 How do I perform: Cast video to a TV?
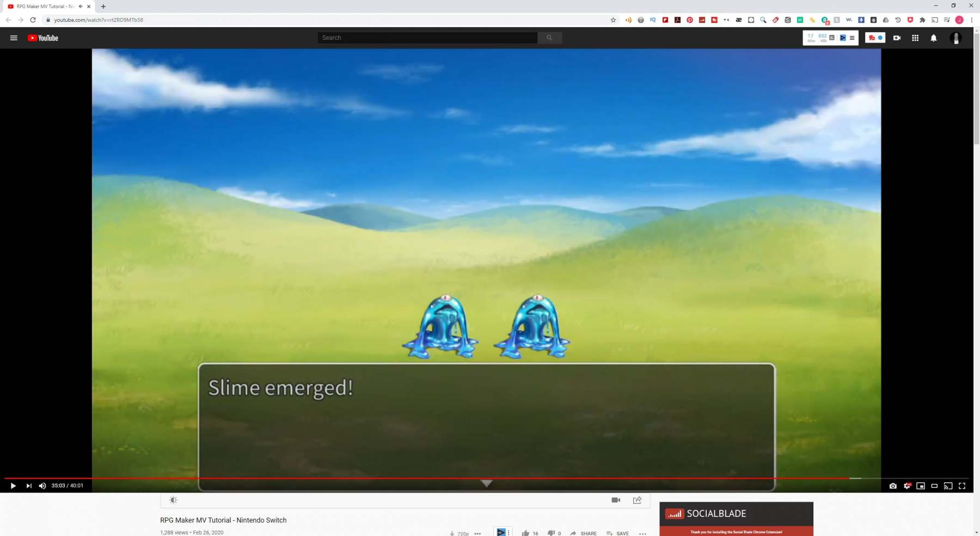(948, 486)
